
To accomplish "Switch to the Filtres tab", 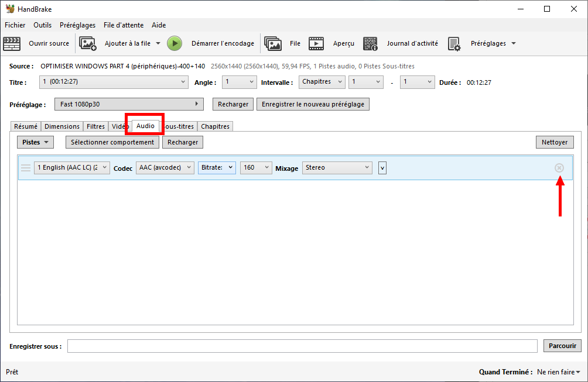I will [95, 126].
